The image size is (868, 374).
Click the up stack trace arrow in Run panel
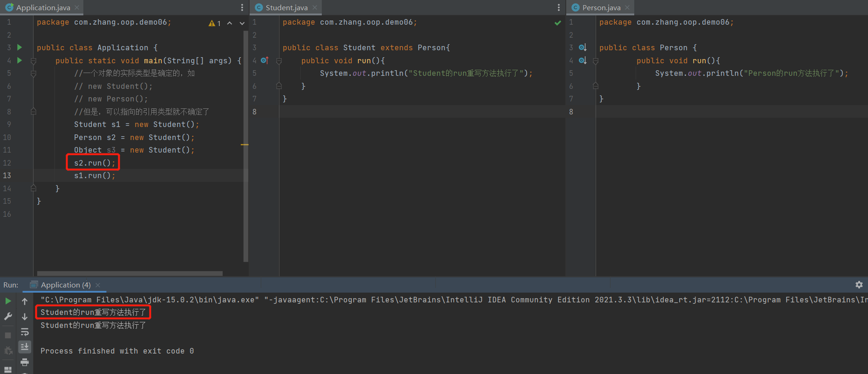pos(25,301)
